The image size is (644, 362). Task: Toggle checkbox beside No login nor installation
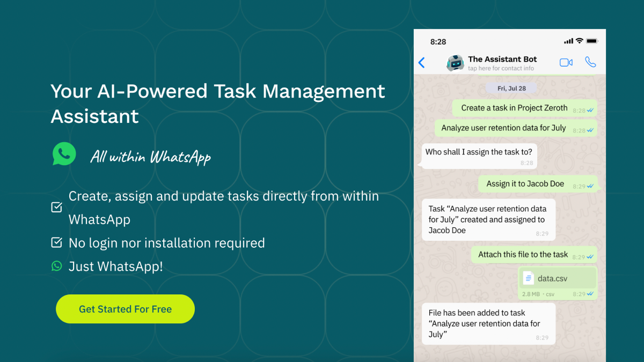tap(56, 243)
